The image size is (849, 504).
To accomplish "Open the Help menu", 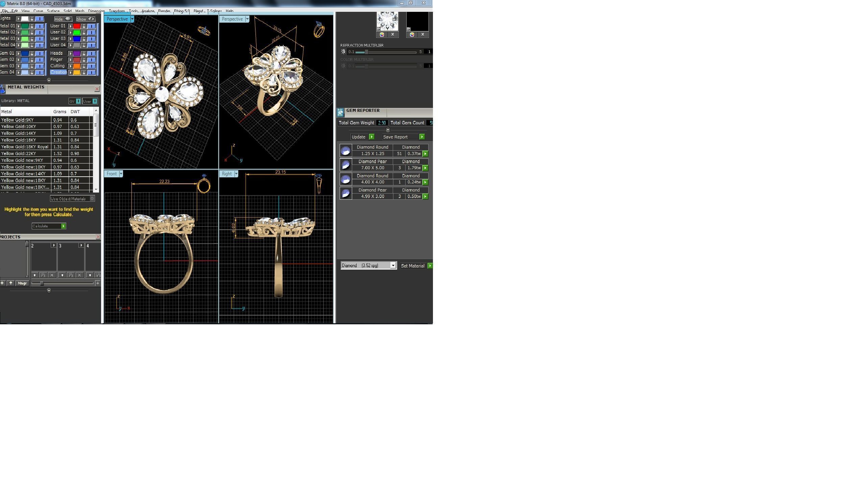I will pyautogui.click(x=229, y=11).
